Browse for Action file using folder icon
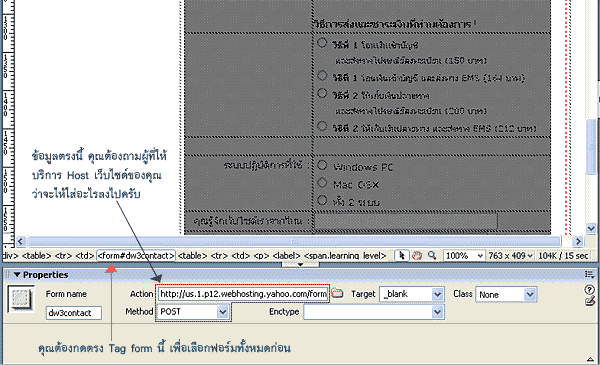 [x=337, y=293]
